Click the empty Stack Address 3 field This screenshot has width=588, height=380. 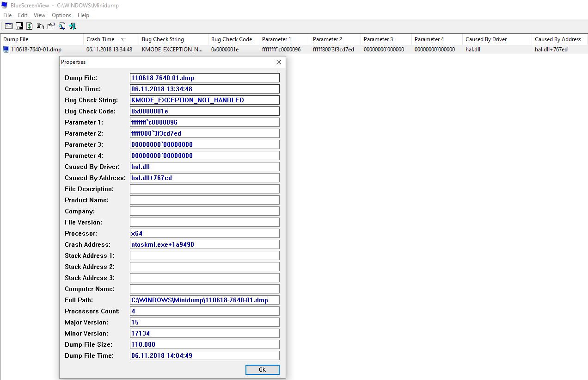tap(205, 278)
